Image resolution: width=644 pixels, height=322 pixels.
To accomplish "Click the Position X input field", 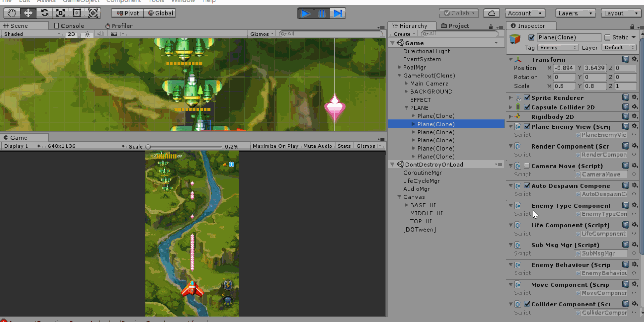I will point(564,68).
